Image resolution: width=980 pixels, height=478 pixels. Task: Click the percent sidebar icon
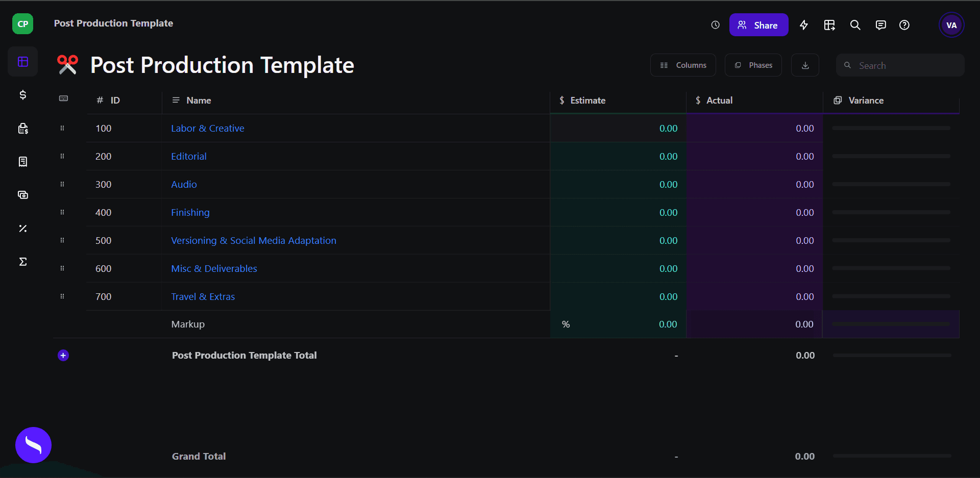(23, 229)
